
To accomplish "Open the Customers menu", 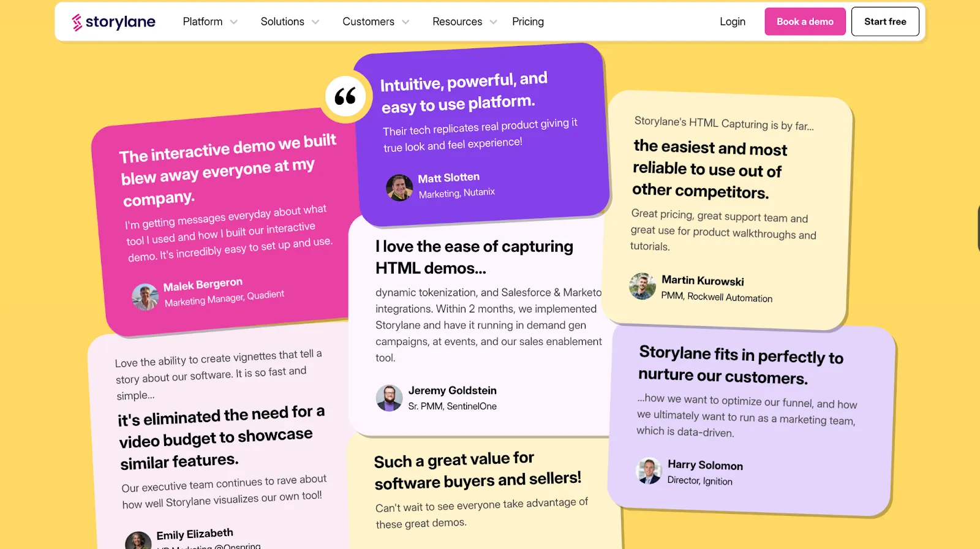I will [368, 21].
